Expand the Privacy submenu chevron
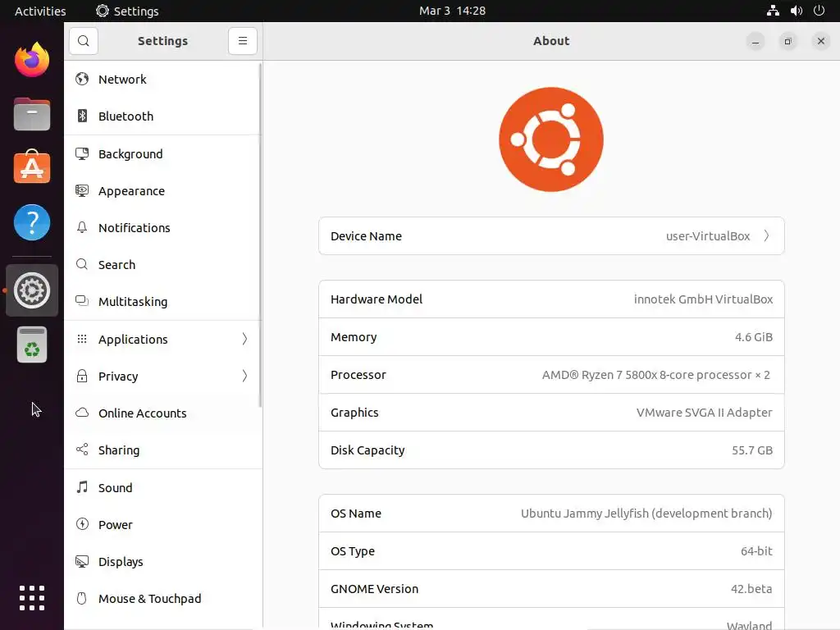 244,376
